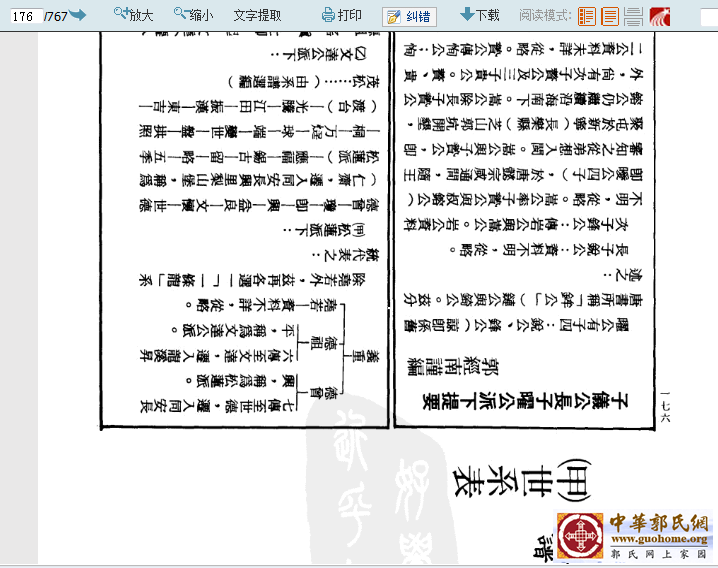This screenshot has height=568, width=718.
Task: Go to next page with arrow icon
Action: (78, 15)
